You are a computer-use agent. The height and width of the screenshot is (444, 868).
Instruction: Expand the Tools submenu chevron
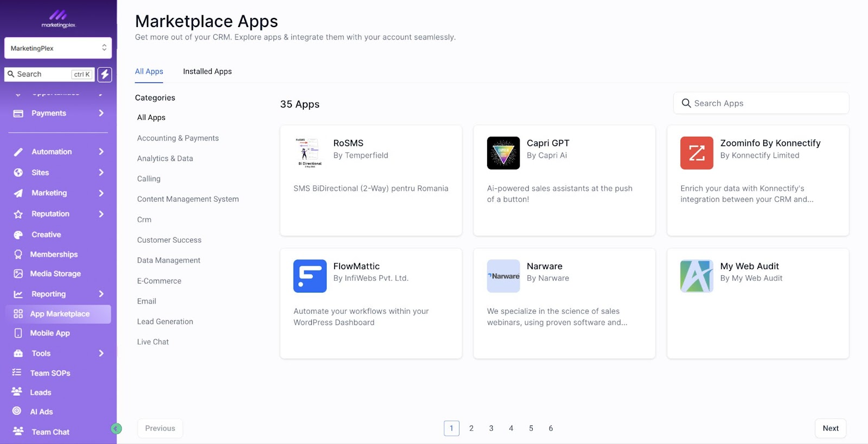[101, 353]
